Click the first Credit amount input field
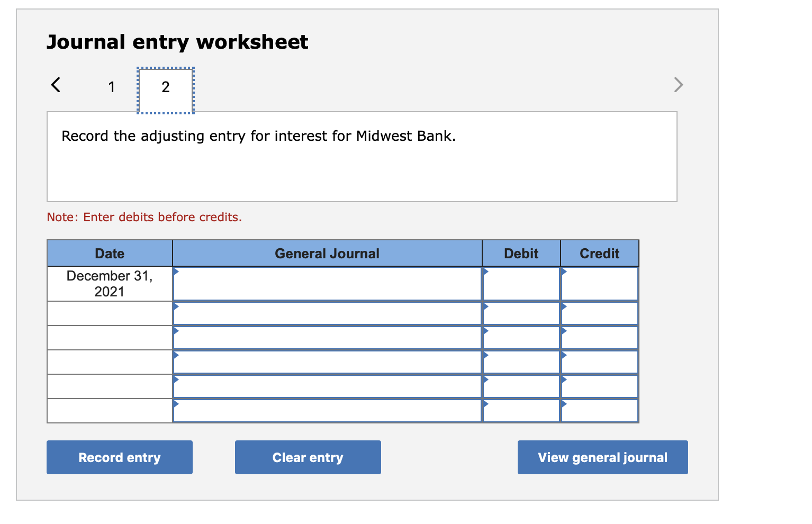The height and width of the screenshot is (524, 812). (x=599, y=284)
